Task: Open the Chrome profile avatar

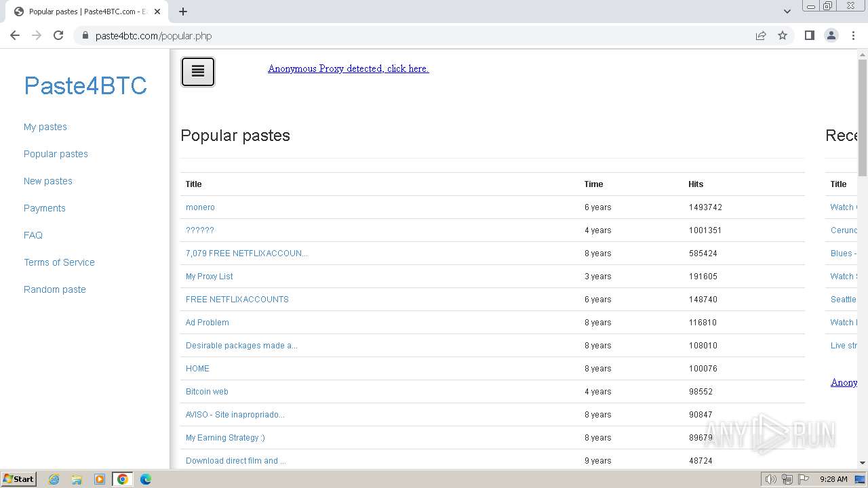Action: point(831,35)
